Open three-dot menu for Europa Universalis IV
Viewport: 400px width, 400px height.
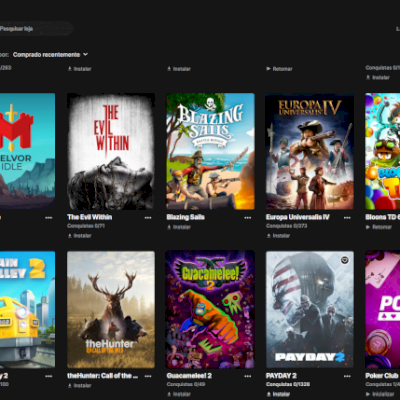[347, 218]
